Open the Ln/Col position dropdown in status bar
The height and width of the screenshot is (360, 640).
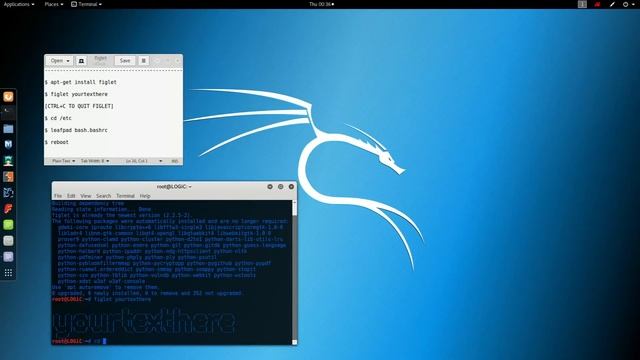[144, 161]
